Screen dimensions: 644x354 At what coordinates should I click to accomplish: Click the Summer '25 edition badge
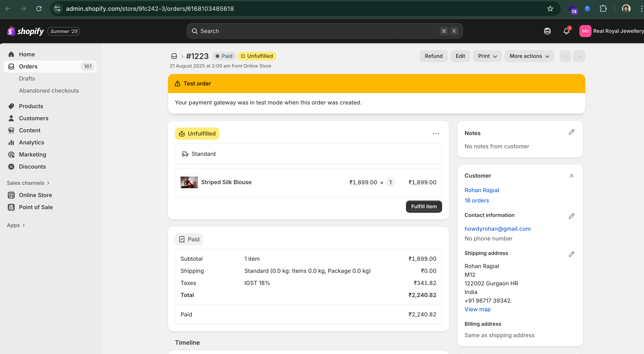tap(64, 31)
